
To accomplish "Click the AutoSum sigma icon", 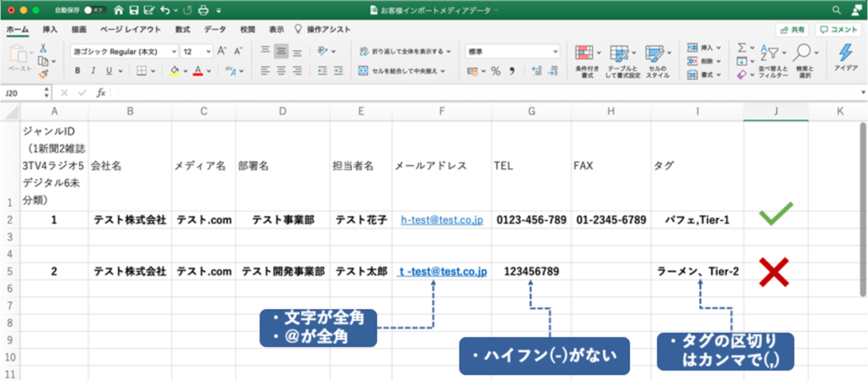I will [741, 50].
